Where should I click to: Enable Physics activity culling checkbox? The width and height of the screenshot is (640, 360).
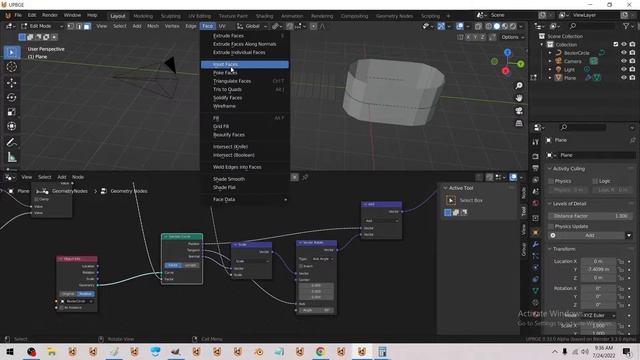tap(551, 181)
